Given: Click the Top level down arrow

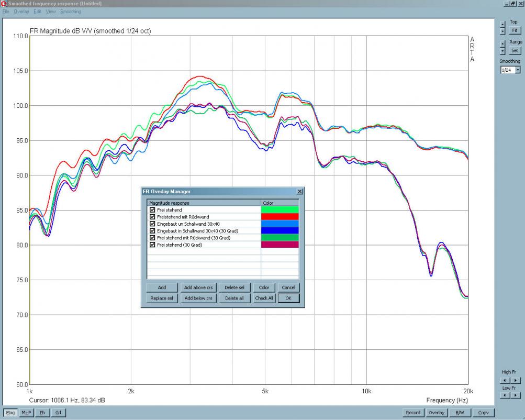Looking at the screenshot, I should [502, 31].
